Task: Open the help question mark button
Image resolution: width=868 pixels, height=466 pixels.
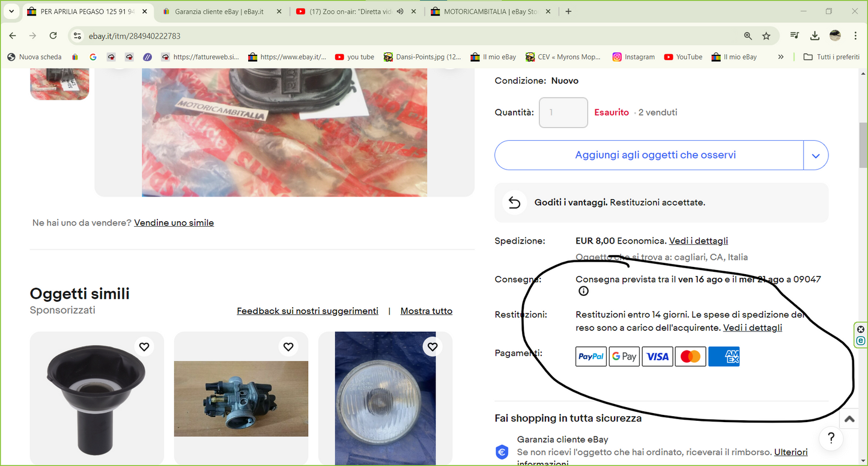Action: tap(831, 437)
